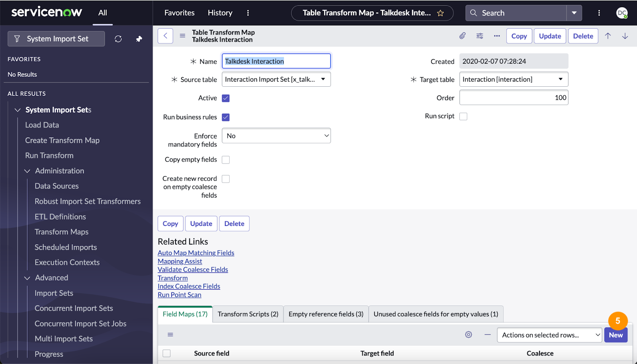Click the filter funnel icon in navigator
This screenshot has width=637, height=364.
[x=17, y=39]
